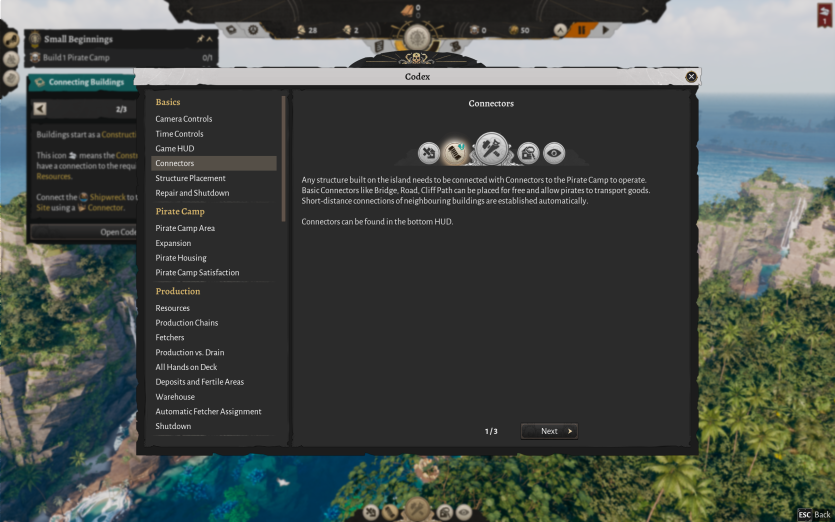Viewport: 835px width, 522px height.
Task: Click the round up-chevron button beside pause
Action: [560, 30]
